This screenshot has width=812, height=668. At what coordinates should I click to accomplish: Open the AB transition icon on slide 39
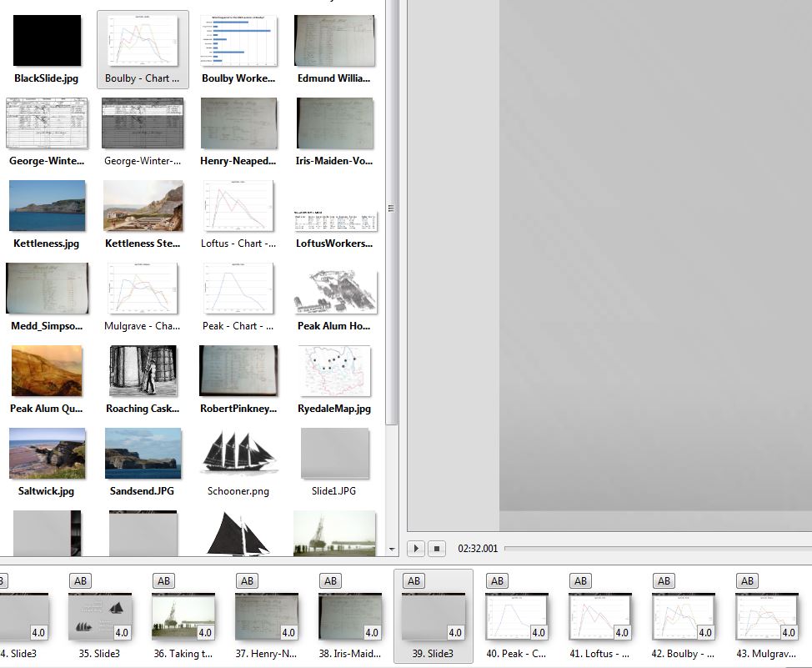[x=414, y=581]
